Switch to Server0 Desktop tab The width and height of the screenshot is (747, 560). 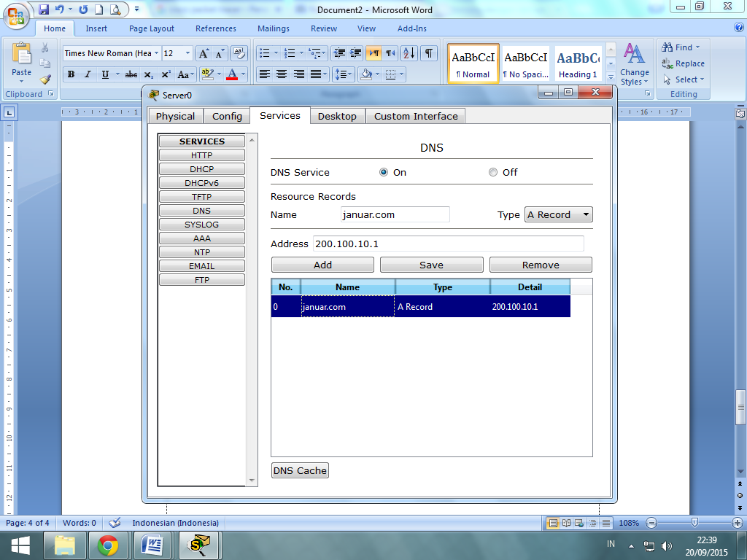tap(337, 116)
